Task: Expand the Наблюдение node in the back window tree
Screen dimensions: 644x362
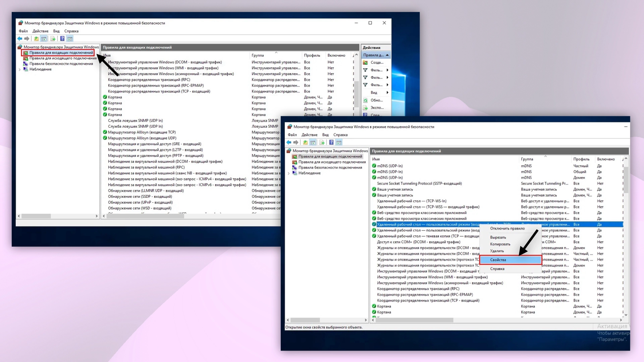Action: click(x=19, y=70)
